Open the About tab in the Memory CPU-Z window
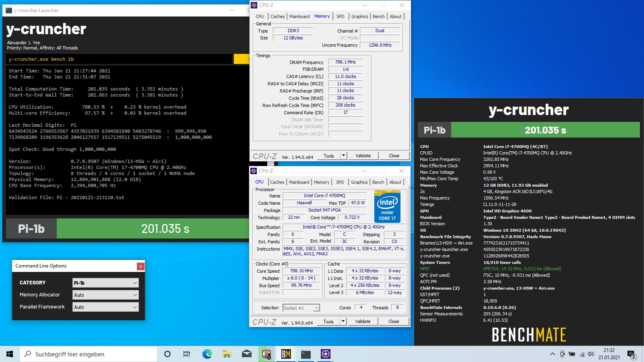 click(x=396, y=16)
